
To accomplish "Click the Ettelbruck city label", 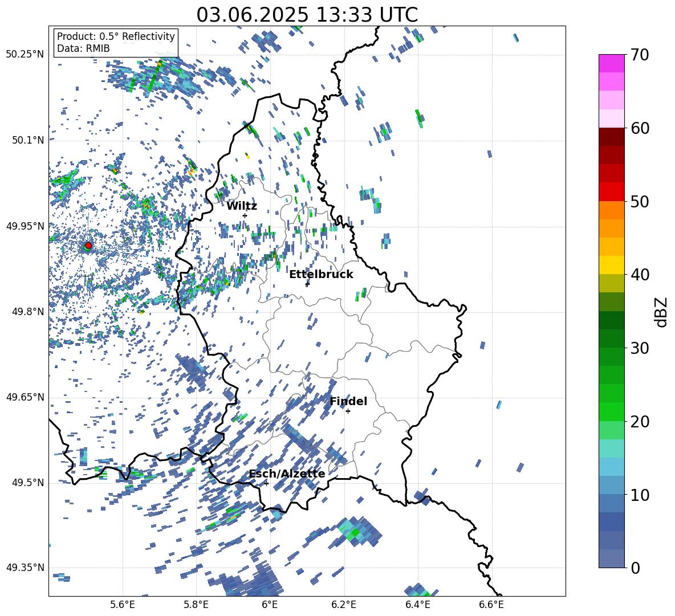I will click(321, 275).
